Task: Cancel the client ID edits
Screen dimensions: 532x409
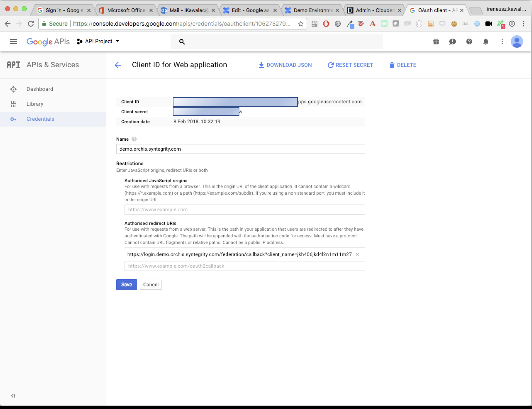Action: pyautogui.click(x=151, y=285)
